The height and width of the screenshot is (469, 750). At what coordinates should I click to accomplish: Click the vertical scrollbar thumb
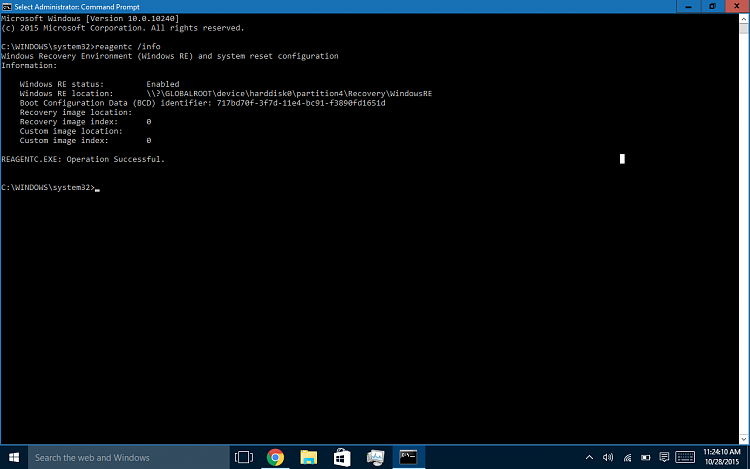coord(744,29)
